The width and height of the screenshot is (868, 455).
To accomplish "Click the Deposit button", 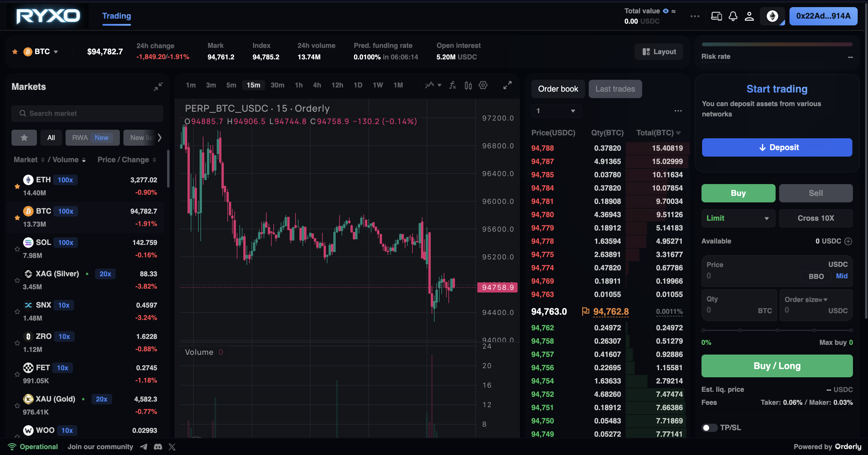I will (777, 147).
